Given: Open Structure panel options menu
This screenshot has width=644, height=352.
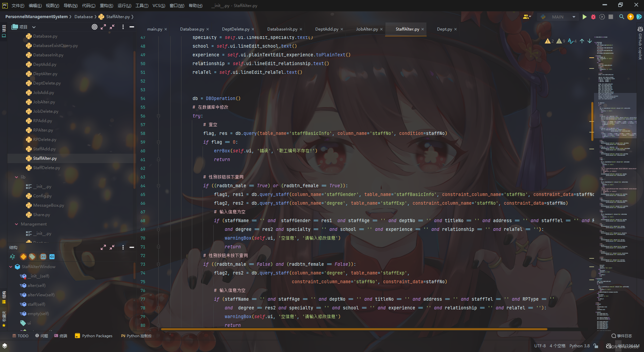Looking at the screenshot, I should coord(123,247).
